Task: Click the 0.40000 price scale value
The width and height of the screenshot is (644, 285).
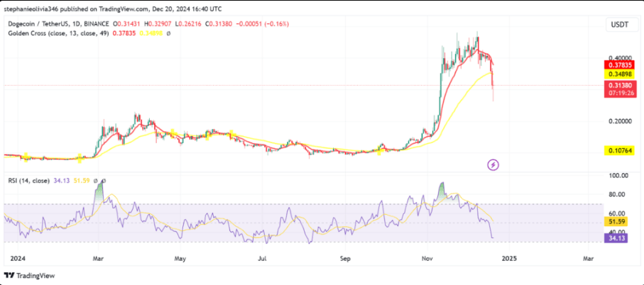Action: coord(621,57)
